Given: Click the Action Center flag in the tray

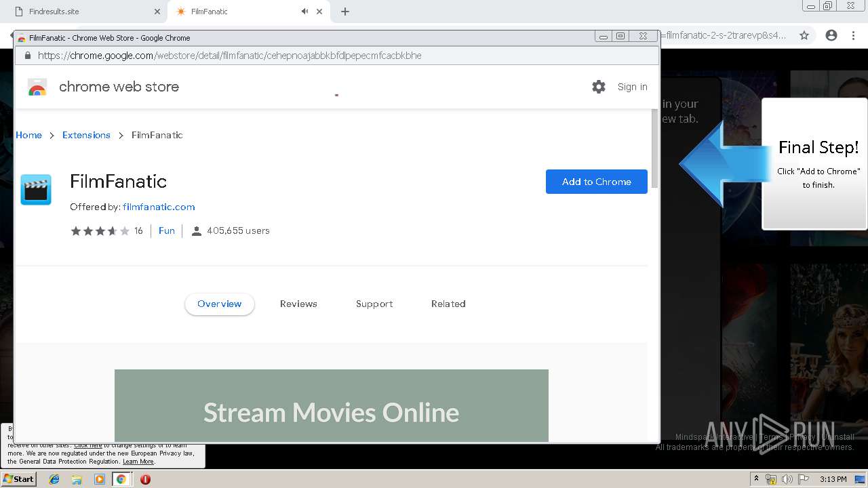Looking at the screenshot, I should pyautogui.click(x=804, y=479).
